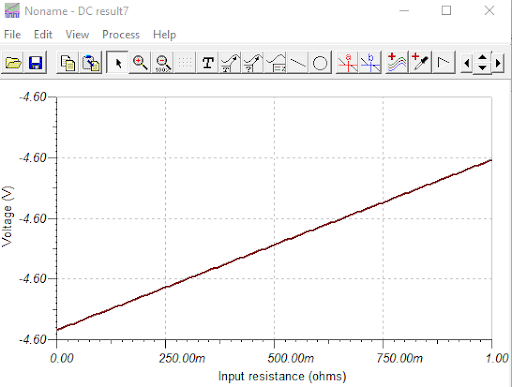Choose the line drawing tool
Screen dimensions: 512x387
coord(298,63)
